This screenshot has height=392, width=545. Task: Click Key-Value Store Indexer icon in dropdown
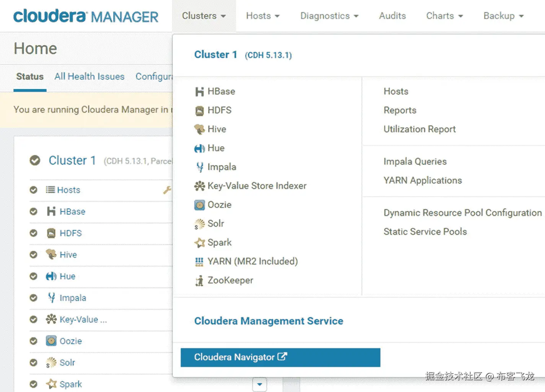199,186
